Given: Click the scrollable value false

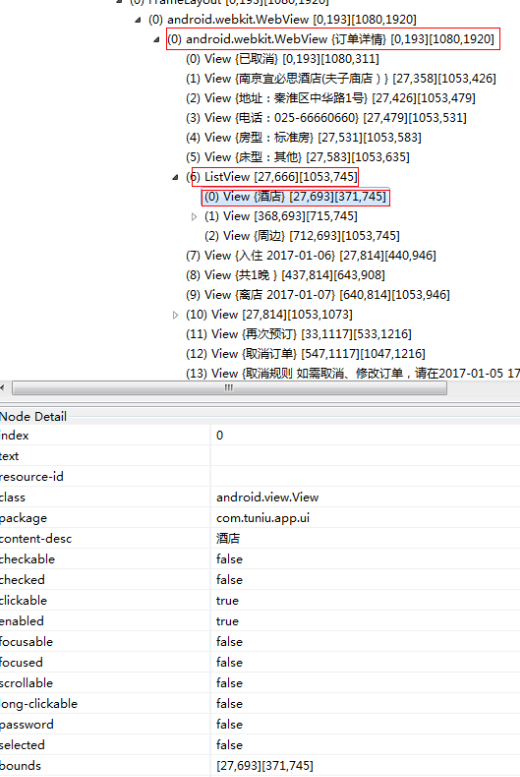Looking at the screenshot, I should point(230,683).
